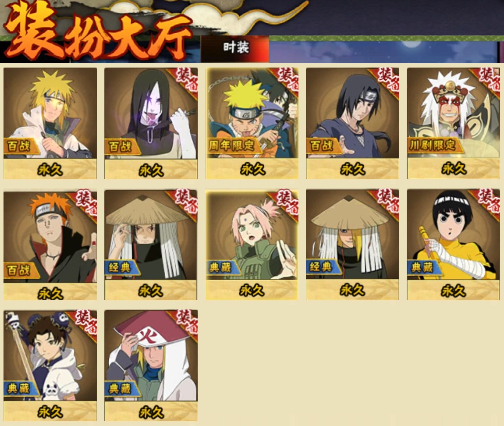Select the Orochimaru 百战 costume card

pyautogui.click(x=151, y=123)
